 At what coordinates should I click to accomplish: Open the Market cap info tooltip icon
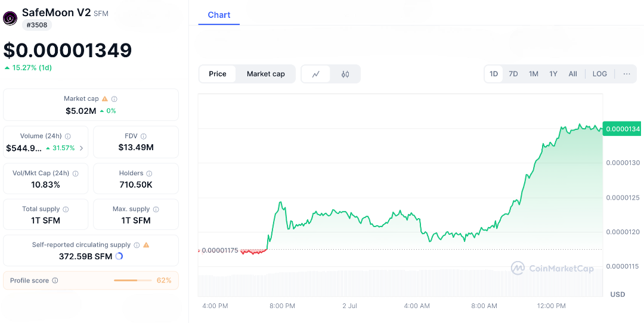(x=114, y=99)
